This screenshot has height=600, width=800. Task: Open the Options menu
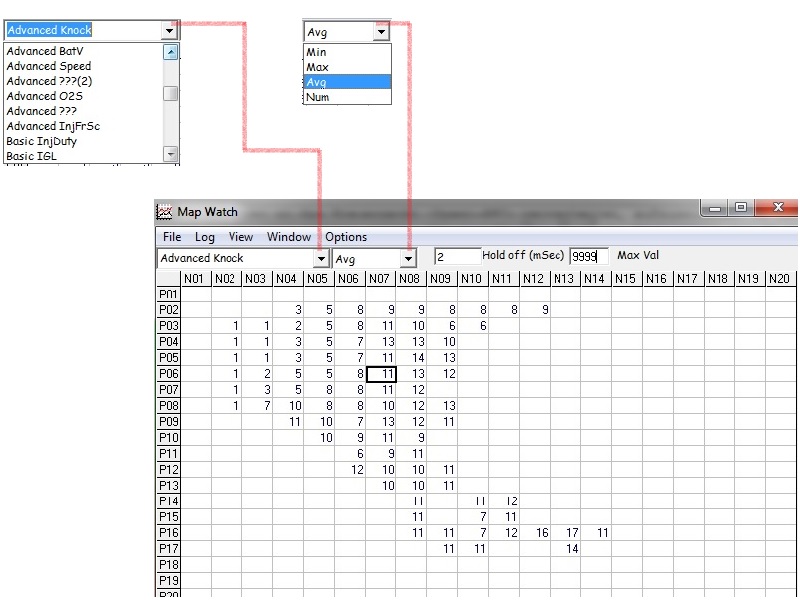(x=346, y=237)
